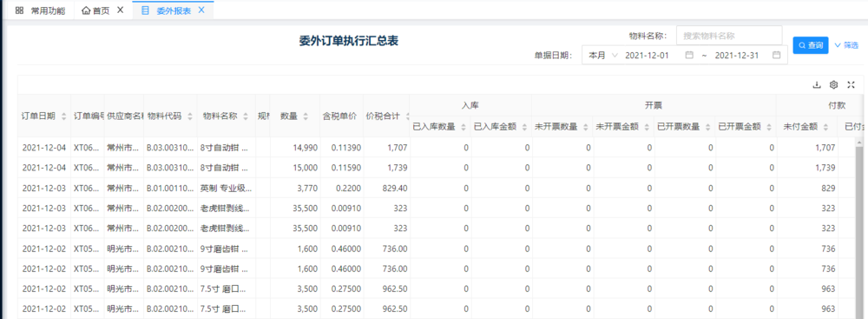868x319 pixels.
Task: Click the 查询 search button
Action: 811,45
